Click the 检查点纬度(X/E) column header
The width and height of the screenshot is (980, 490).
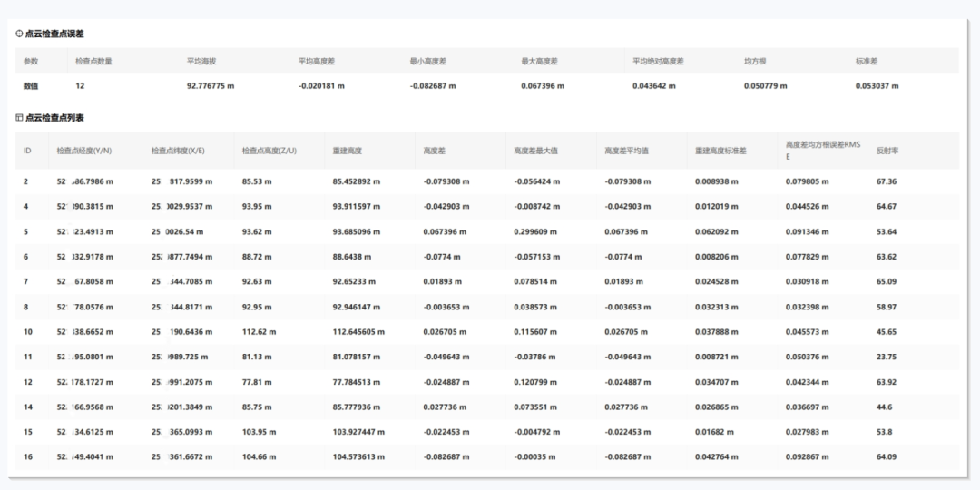pyautogui.click(x=178, y=151)
